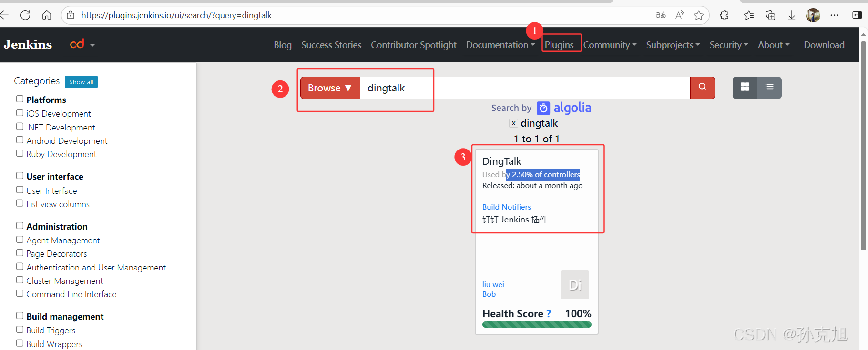Screen dimensions: 868x350
Task: Check the iOS Development checkbox
Action: [x=20, y=113]
